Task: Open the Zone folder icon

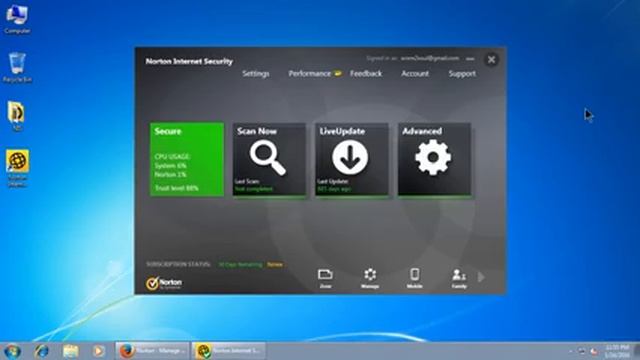Action: click(x=325, y=278)
